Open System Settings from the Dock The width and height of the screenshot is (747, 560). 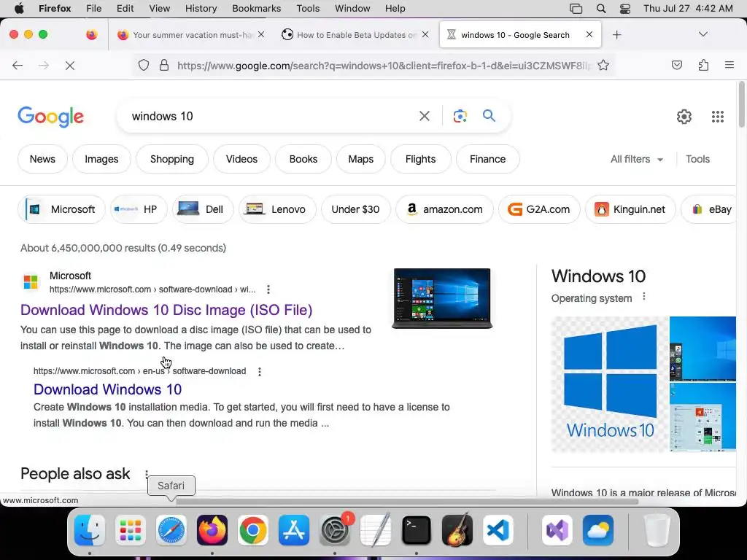335,529
